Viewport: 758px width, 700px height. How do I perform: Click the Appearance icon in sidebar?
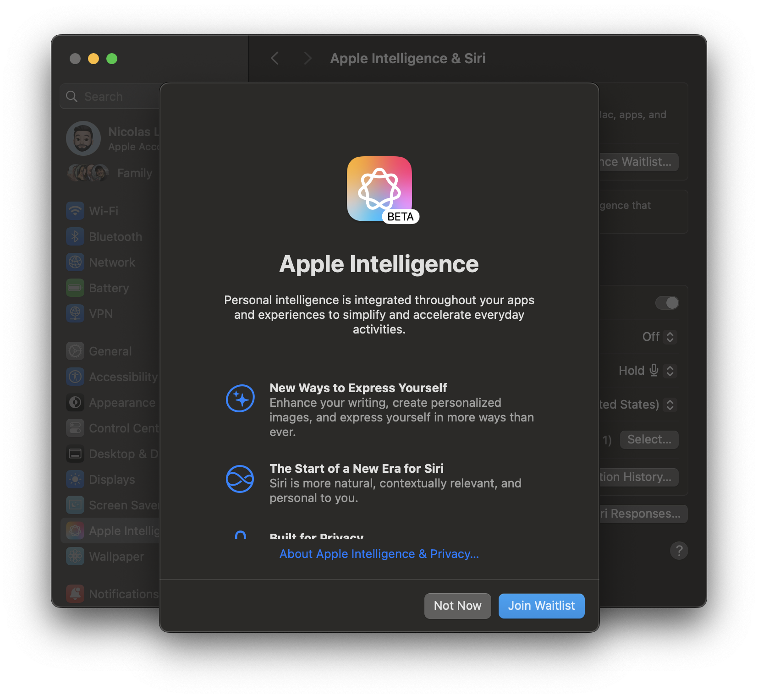click(75, 402)
